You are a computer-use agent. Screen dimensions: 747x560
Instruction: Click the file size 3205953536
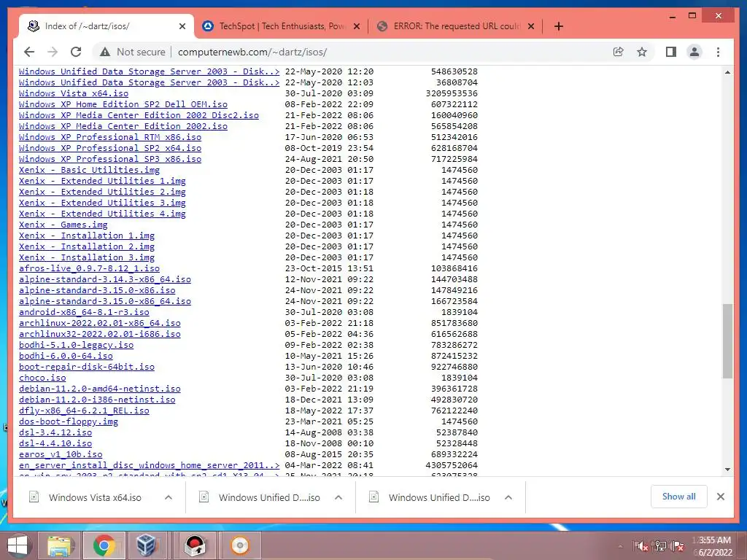(x=452, y=93)
